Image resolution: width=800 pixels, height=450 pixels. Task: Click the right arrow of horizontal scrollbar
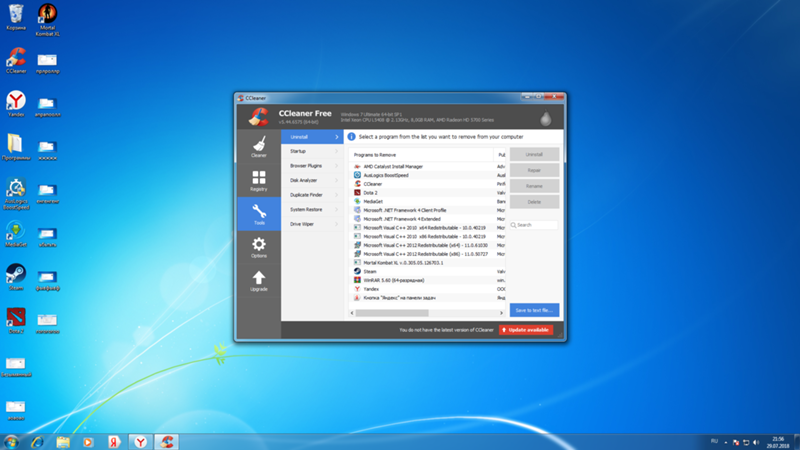pyautogui.click(x=502, y=313)
